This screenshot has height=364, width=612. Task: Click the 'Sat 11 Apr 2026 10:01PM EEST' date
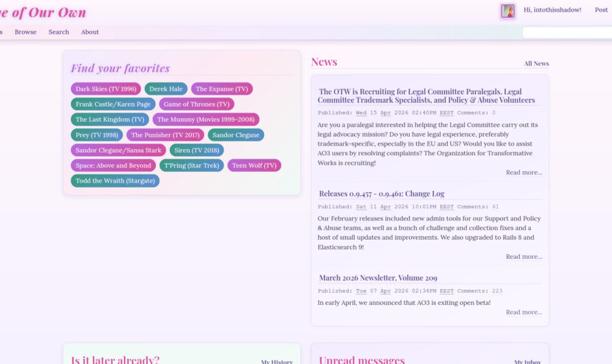pyautogui.click(x=405, y=207)
